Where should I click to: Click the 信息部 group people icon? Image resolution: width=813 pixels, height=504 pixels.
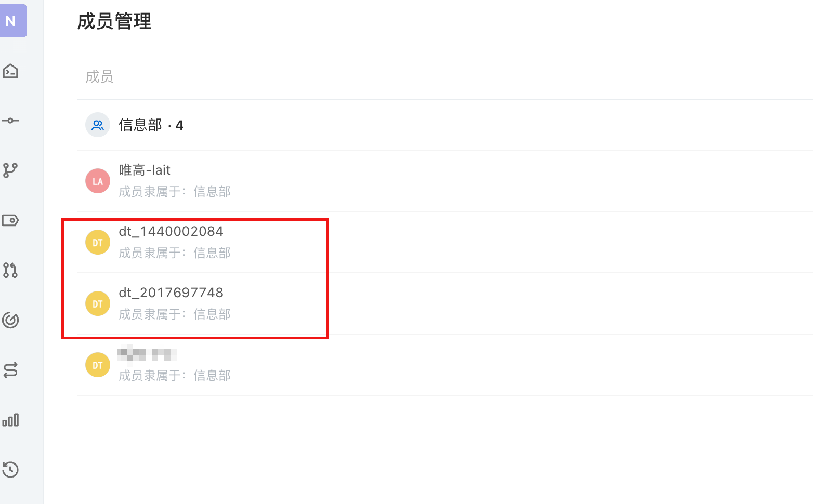point(98,125)
